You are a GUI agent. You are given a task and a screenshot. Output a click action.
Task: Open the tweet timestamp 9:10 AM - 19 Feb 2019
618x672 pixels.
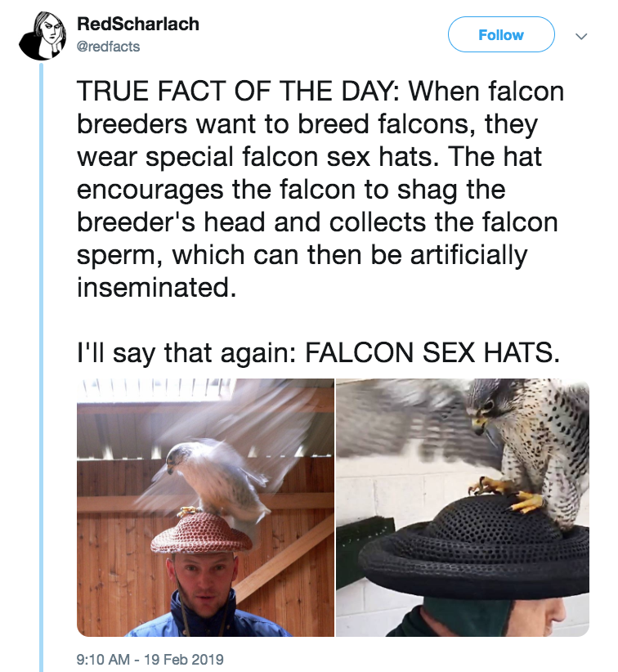[150, 659]
